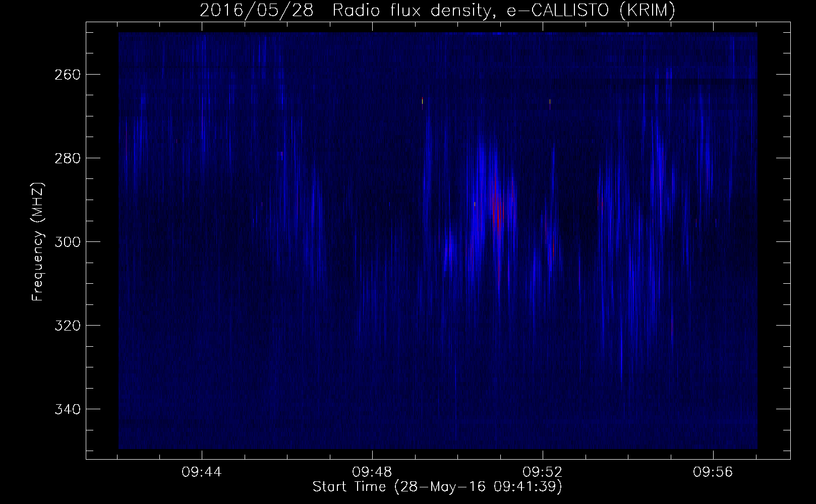Click the 300 frequency tick label
Screen dimensions: 816x504
[x=67, y=242]
